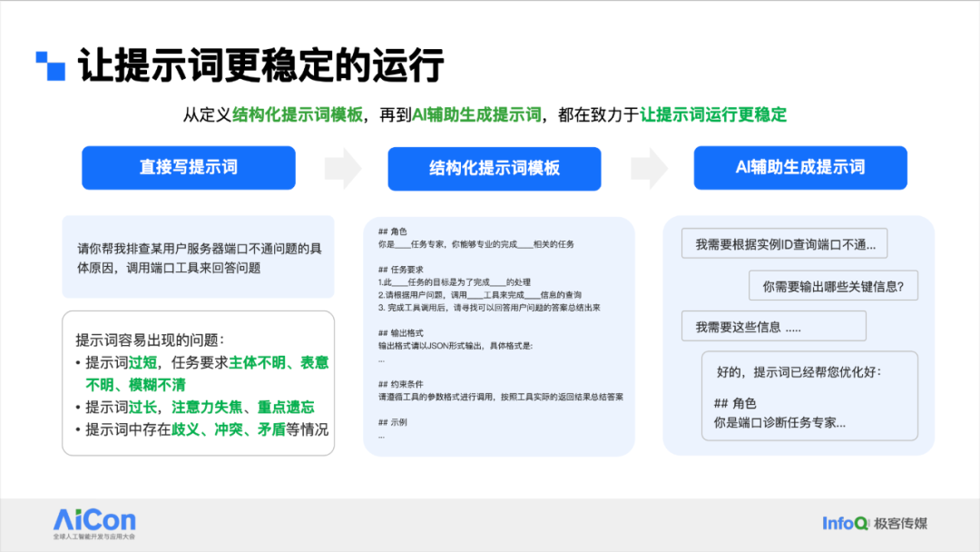Select the 提示词容易出现的问题 card
980x552 pixels.
click(x=199, y=381)
